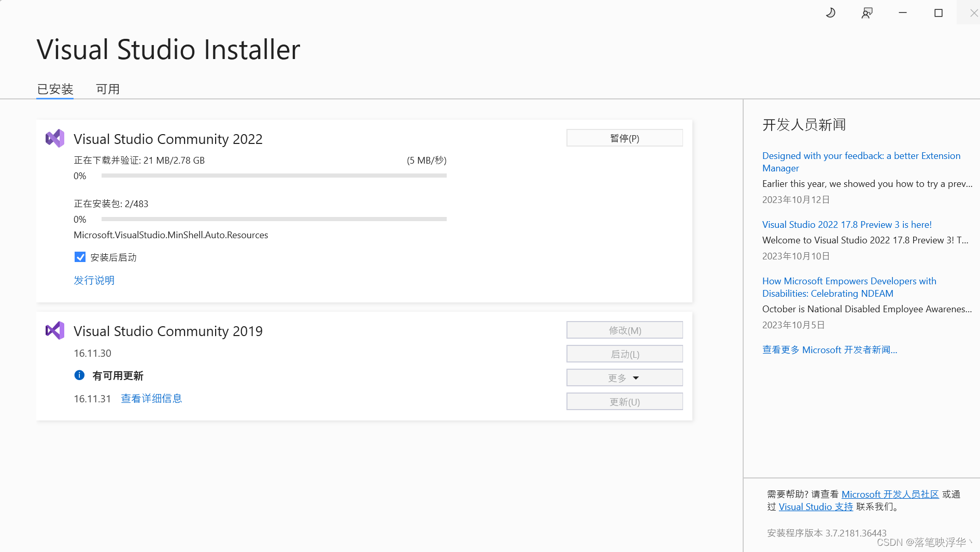Switch theme using the moon icon
The height and width of the screenshot is (552, 980).
coord(830,12)
